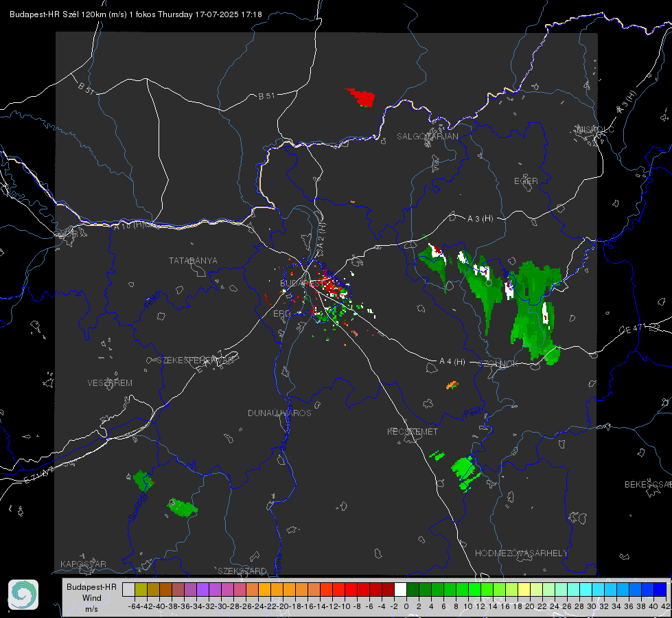Click the '0' value on the legend scale
672x618 pixels.
tap(406, 606)
